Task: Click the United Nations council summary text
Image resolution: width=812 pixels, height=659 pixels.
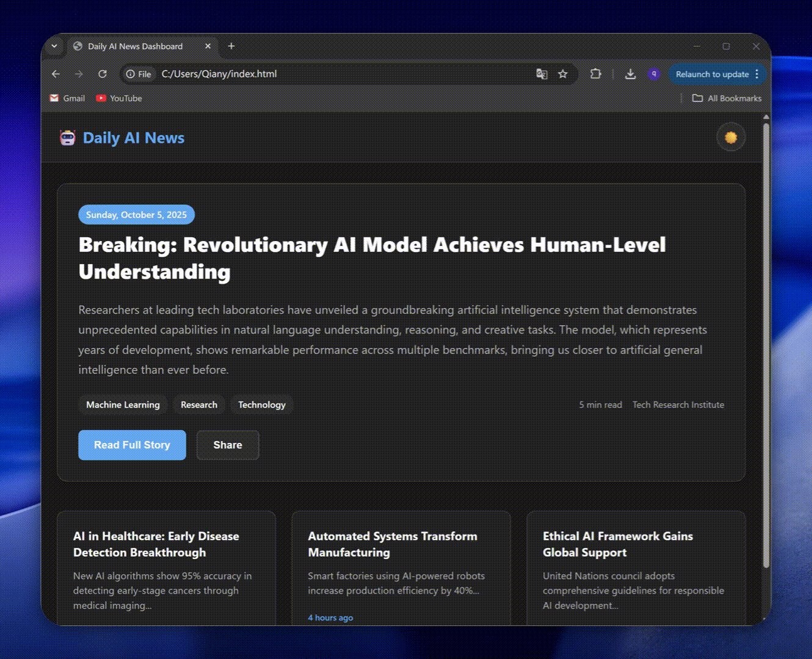Action: point(633,591)
